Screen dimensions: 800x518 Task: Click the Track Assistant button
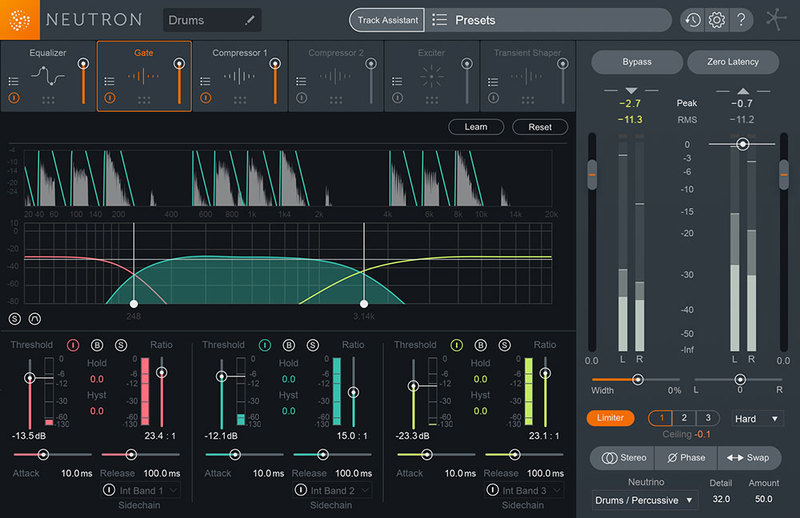387,20
